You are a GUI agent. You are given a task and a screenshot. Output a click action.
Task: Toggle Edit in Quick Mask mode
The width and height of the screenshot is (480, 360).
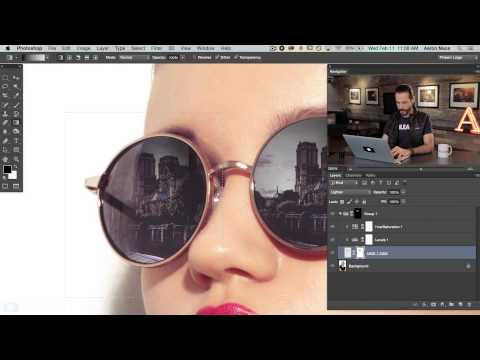(5, 186)
